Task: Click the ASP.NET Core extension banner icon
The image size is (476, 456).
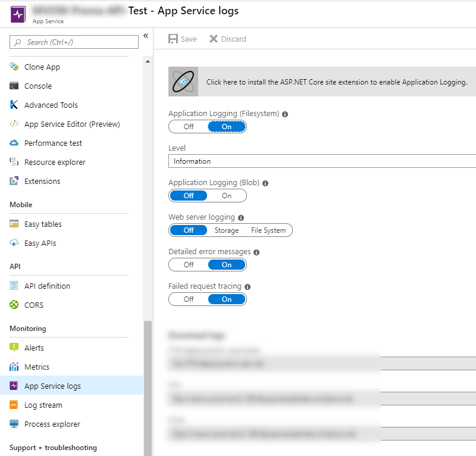Action: click(183, 82)
